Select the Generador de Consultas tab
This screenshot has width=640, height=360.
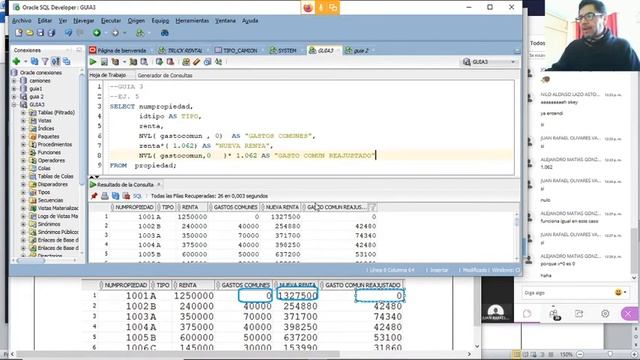coord(165,75)
